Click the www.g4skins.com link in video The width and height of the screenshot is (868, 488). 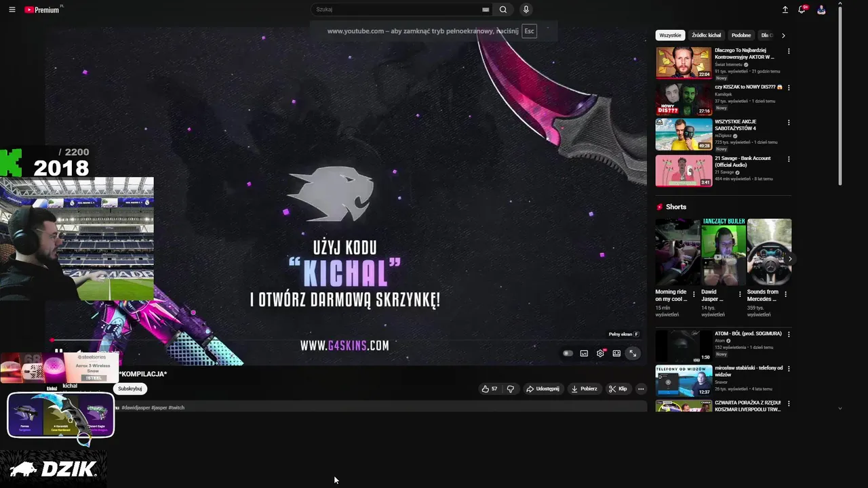click(x=344, y=346)
